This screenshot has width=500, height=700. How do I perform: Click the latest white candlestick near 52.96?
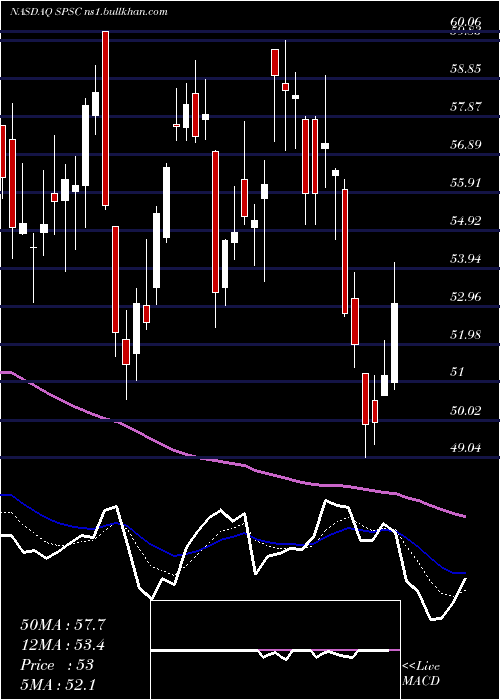pyautogui.click(x=395, y=343)
